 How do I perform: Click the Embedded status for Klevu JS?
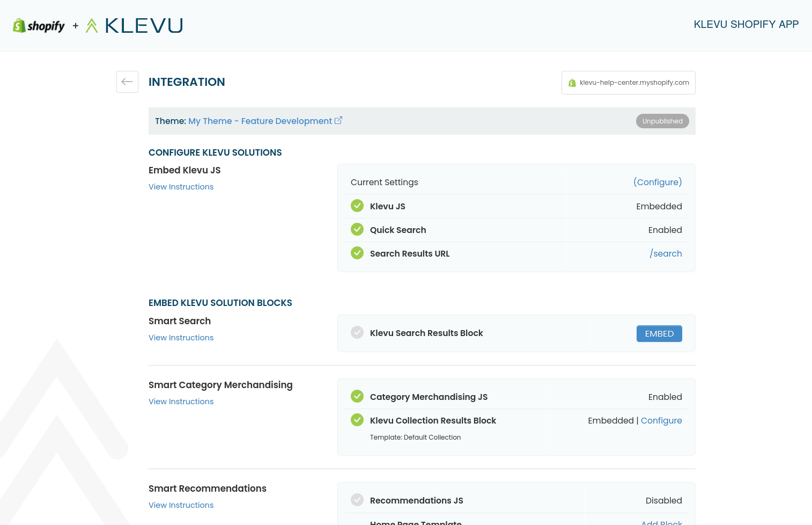pyautogui.click(x=659, y=206)
